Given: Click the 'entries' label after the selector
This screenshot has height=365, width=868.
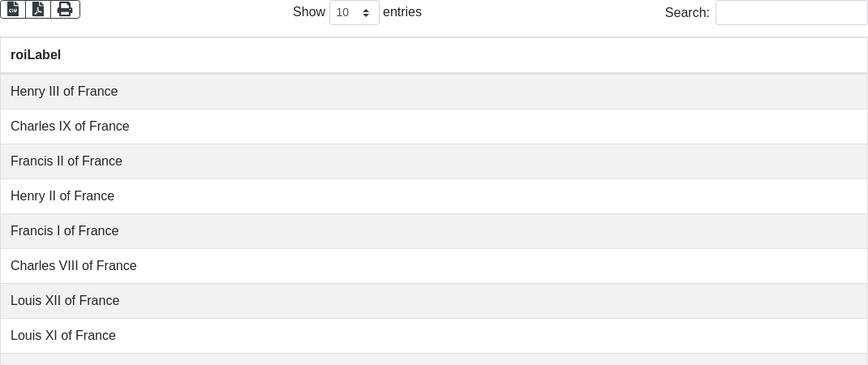Looking at the screenshot, I should (402, 12).
